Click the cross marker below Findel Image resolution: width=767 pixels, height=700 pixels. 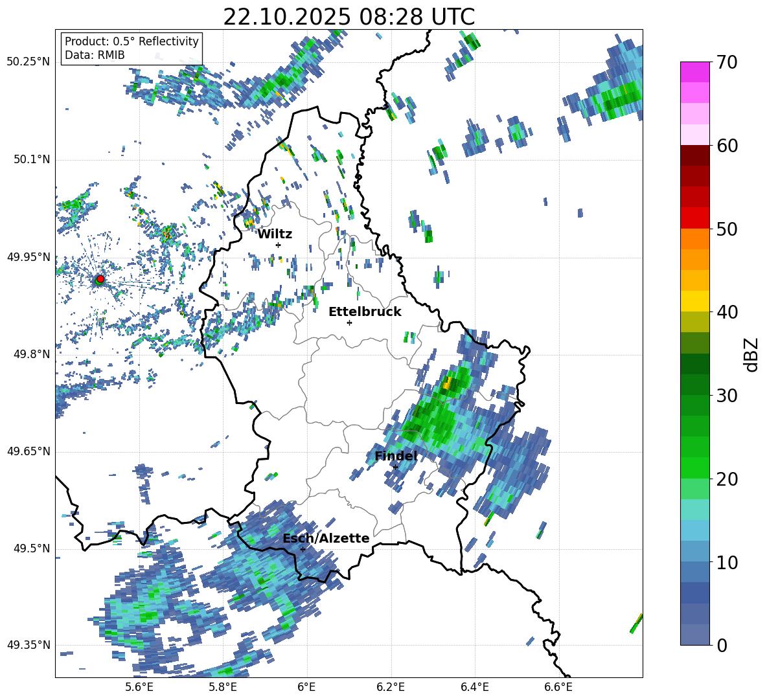pyautogui.click(x=395, y=467)
